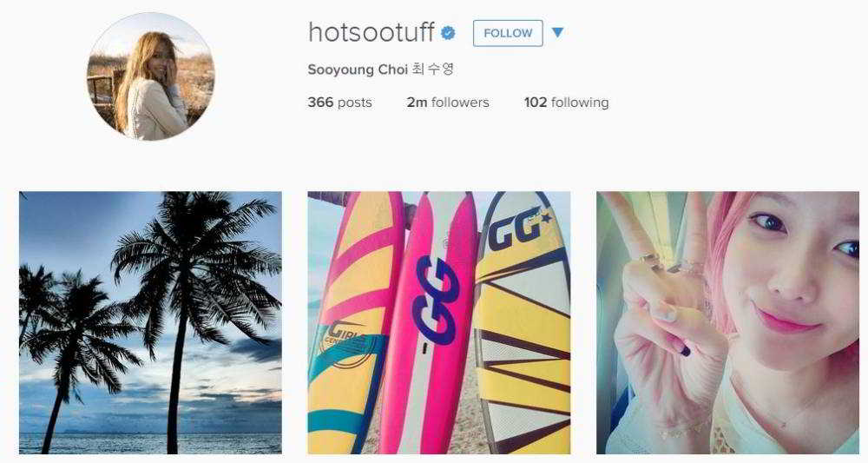
Task: Click the hotsootuff username heading
Action: [x=371, y=32]
